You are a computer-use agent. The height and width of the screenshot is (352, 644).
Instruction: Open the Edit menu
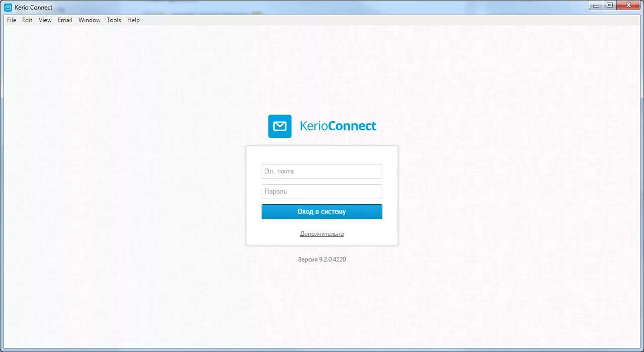click(27, 20)
